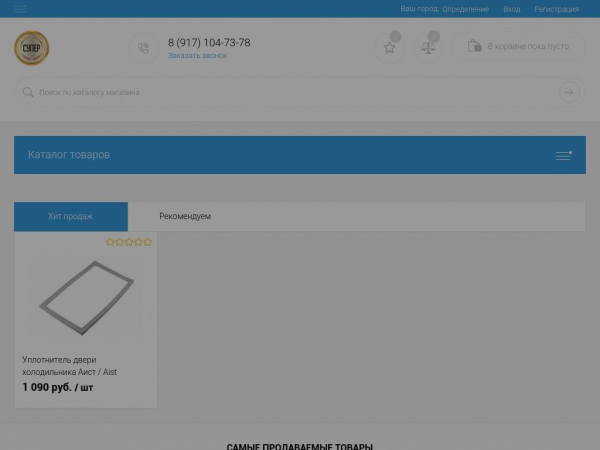The image size is (600, 450).
Task: Click the shopping cart icon
Action: pos(475,46)
